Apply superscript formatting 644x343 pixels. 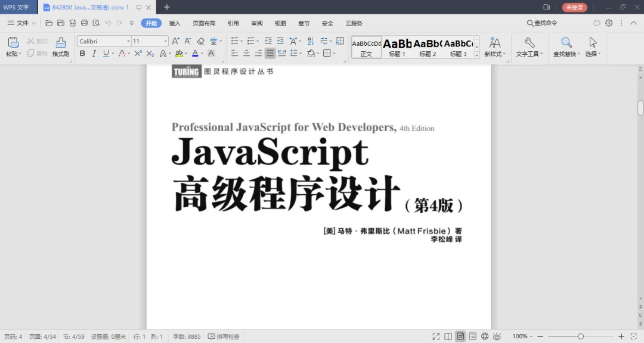tap(138, 54)
